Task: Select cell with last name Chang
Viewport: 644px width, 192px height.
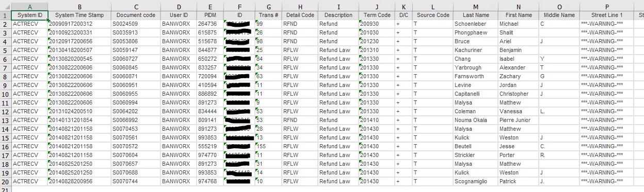Action: [476, 59]
